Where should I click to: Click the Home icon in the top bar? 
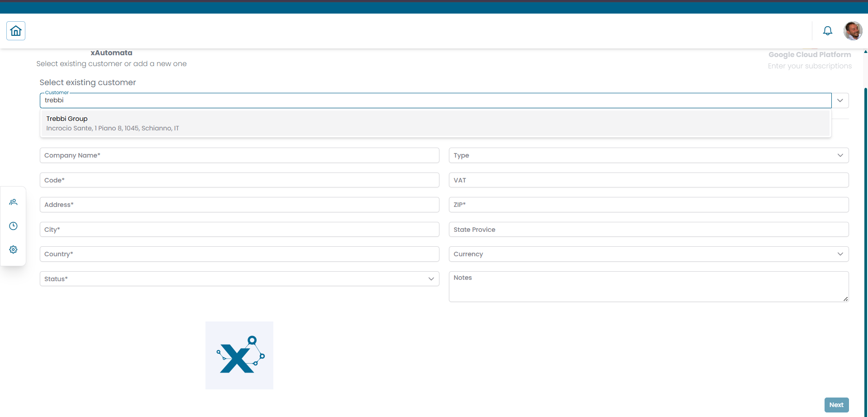16,30
